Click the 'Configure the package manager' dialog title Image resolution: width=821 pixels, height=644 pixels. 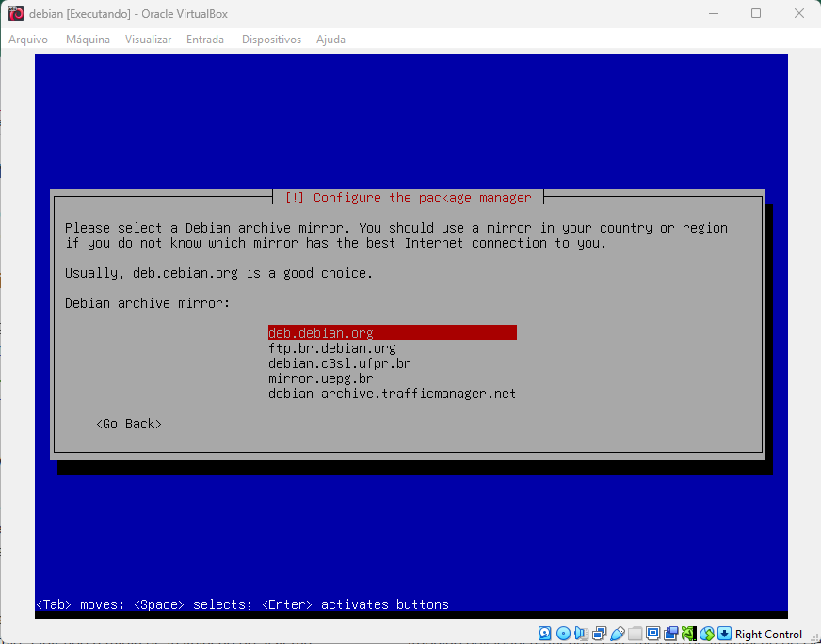(x=408, y=198)
